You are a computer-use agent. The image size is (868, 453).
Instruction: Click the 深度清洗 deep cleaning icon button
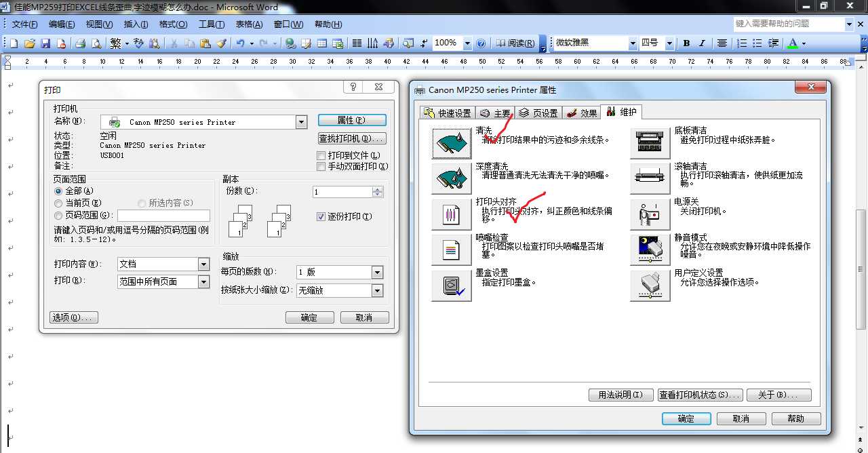tap(451, 178)
